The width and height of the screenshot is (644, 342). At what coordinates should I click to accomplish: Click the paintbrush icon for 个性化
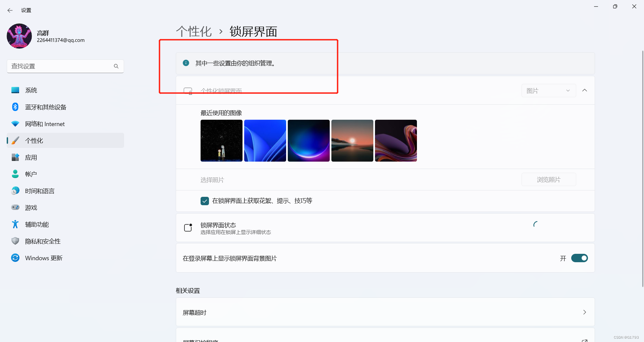pos(15,140)
